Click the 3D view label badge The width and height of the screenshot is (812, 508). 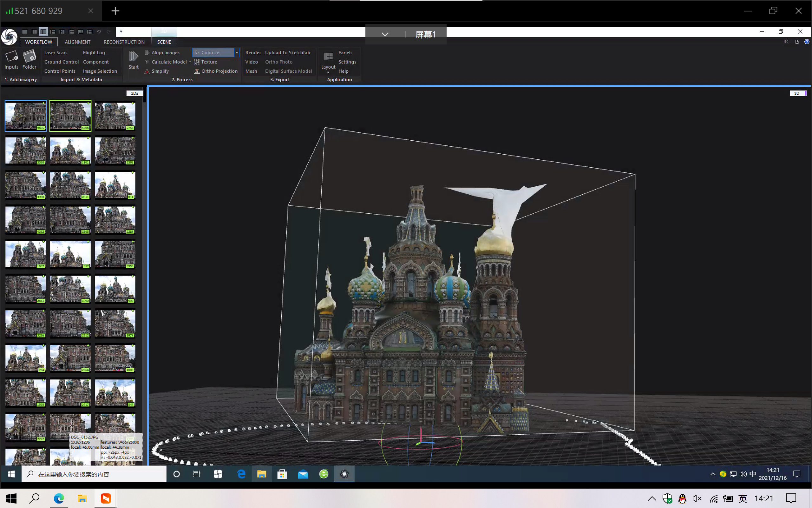point(798,93)
